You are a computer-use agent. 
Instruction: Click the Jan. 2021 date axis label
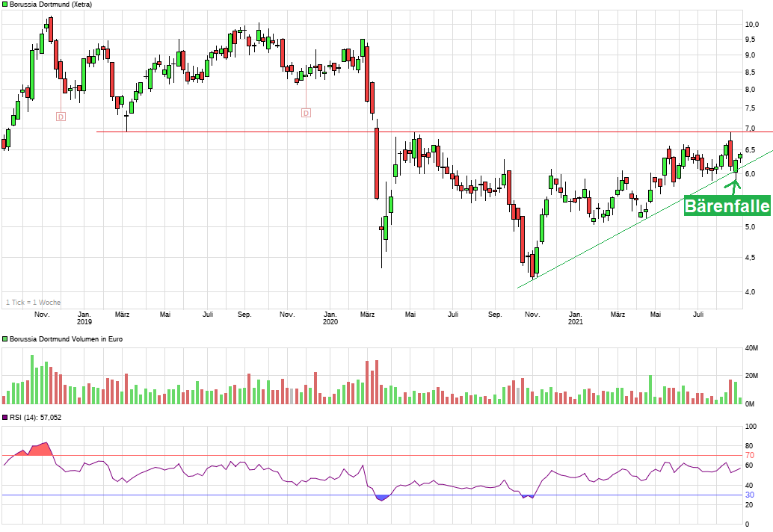tap(576, 318)
